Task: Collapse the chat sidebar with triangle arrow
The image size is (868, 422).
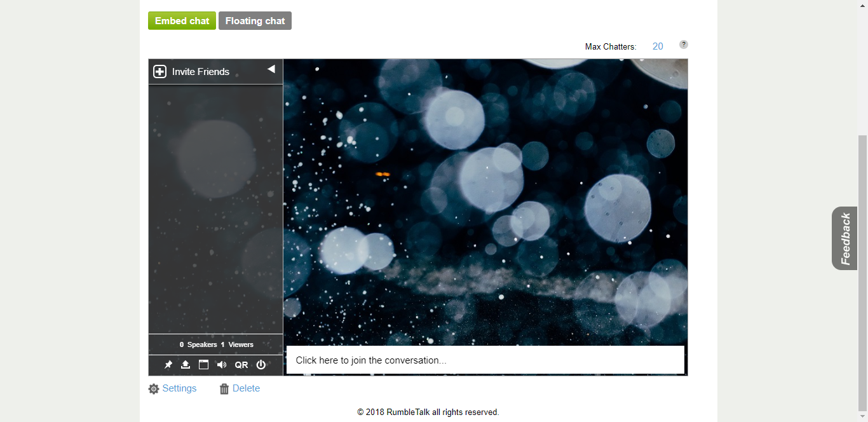Action: pos(271,69)
